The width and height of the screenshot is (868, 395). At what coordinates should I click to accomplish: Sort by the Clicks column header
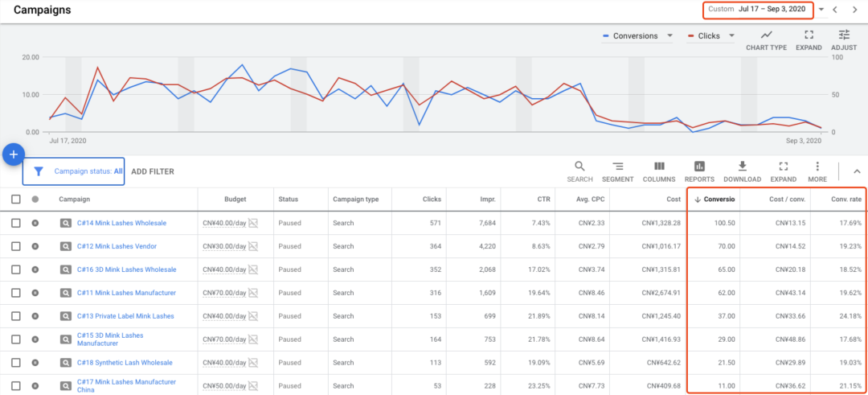[x=430, y=200]
